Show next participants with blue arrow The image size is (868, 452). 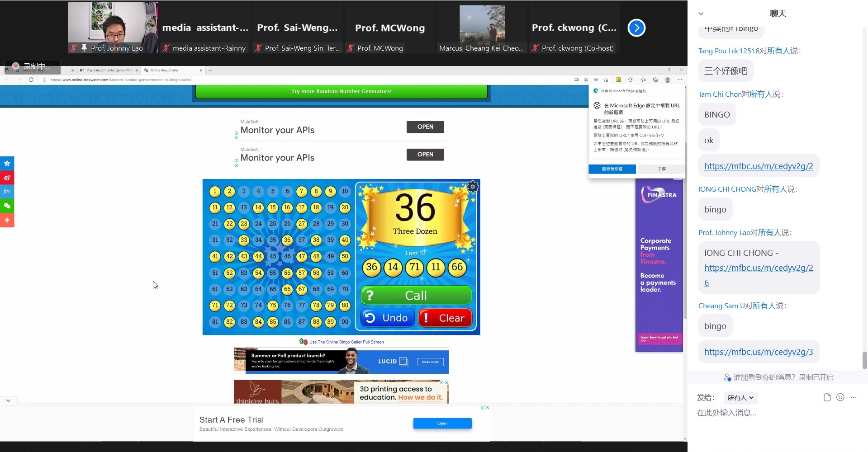pyautogui.click(x=636, y=28)
